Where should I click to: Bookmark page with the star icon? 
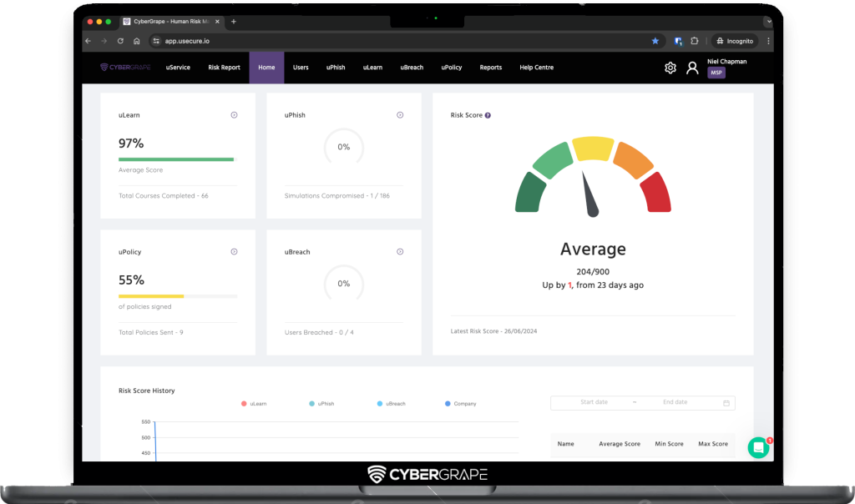(655, 41)
